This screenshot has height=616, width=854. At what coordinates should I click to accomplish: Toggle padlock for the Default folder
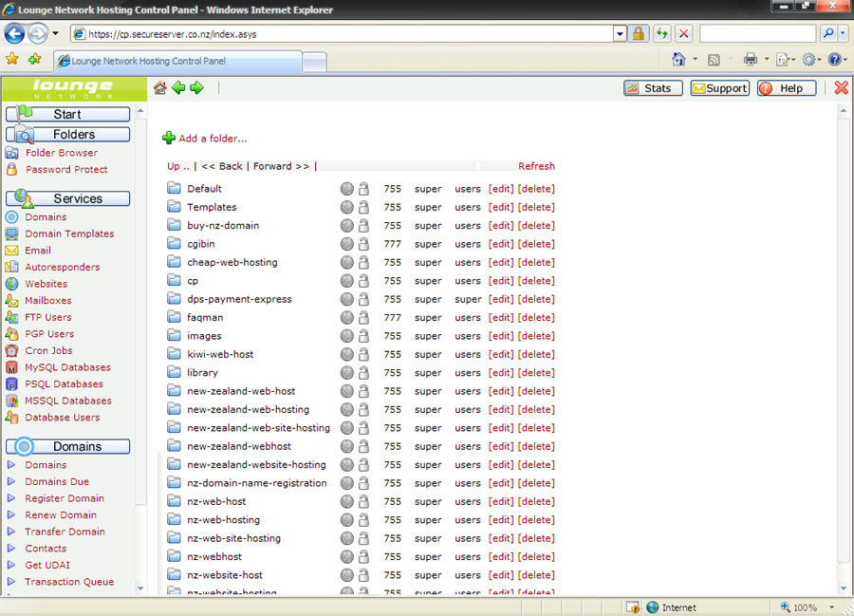[363, 189]
